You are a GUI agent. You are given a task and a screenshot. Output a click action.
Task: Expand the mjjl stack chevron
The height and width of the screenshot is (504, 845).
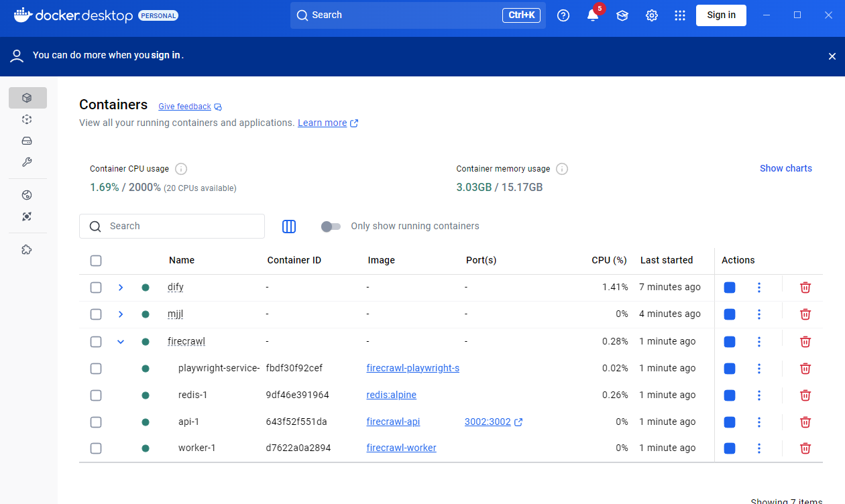(x=121, y=314)
